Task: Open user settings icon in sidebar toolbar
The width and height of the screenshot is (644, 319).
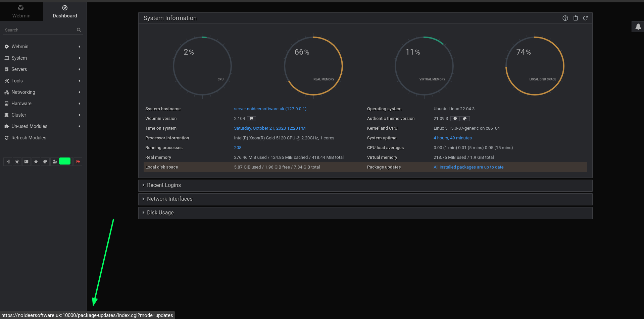Action: point(55,162)
